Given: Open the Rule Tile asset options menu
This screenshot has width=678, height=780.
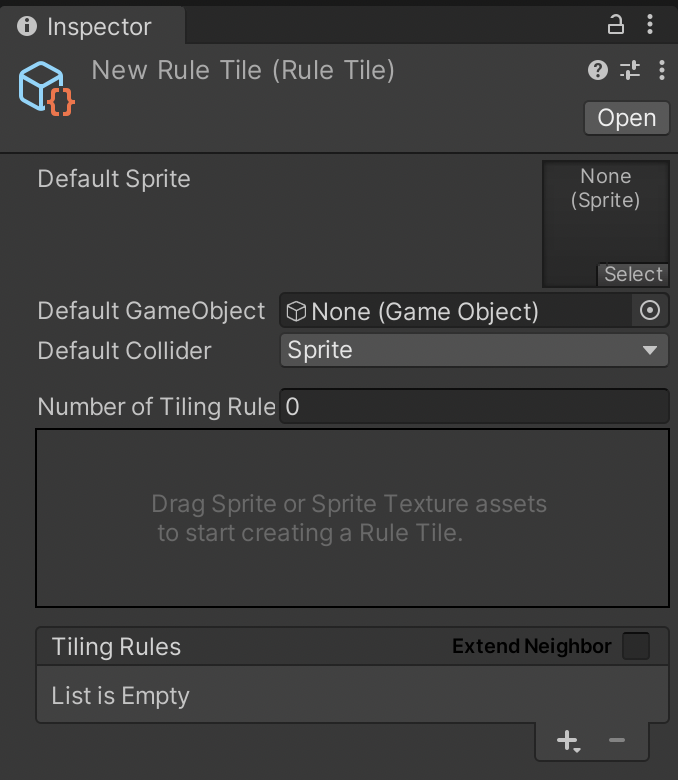Looking at the screenshot, I should [x=662, y=70].
